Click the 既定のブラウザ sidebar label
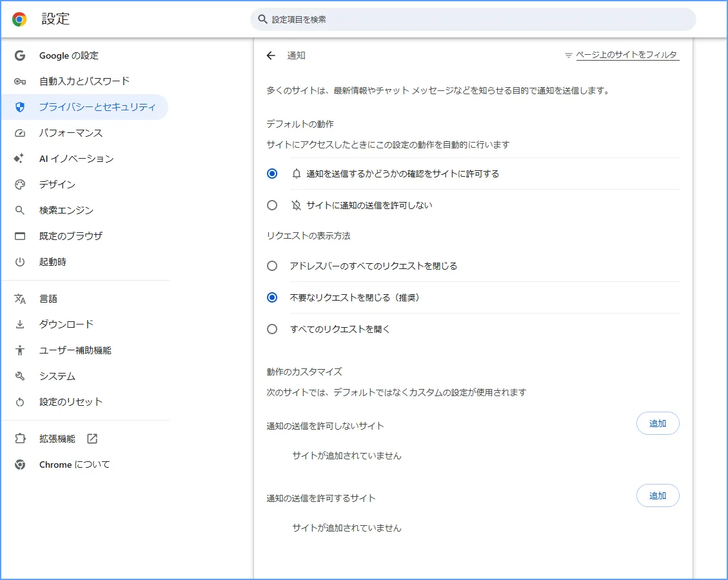Screen dimensions: 728x580 coord(70,236)
